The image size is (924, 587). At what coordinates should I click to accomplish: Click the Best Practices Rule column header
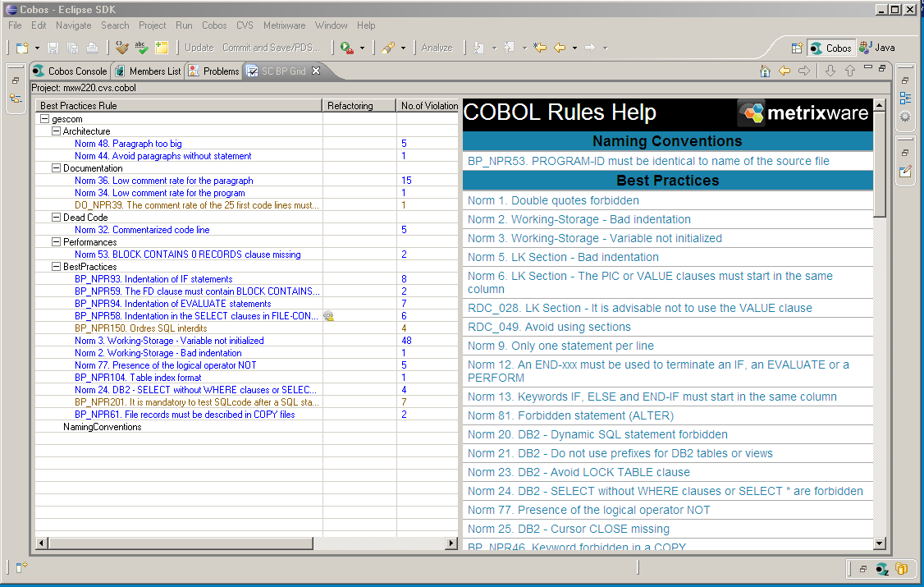point(179,106)
